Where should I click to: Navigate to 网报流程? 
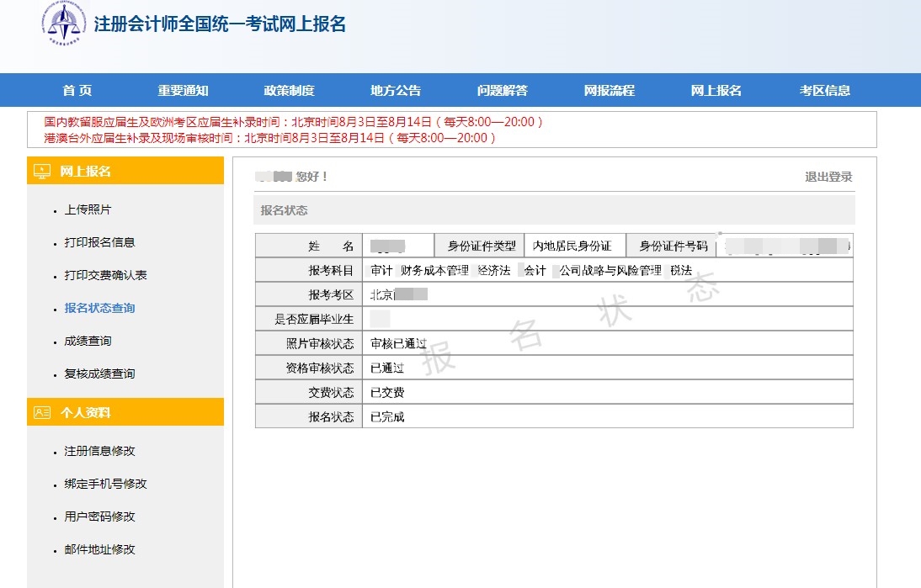[x=608, y=90]
